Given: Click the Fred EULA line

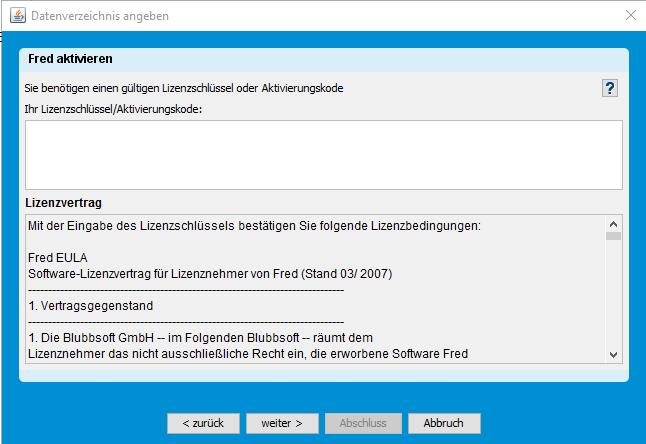Looking at the screenshot, I should (58, 258).
